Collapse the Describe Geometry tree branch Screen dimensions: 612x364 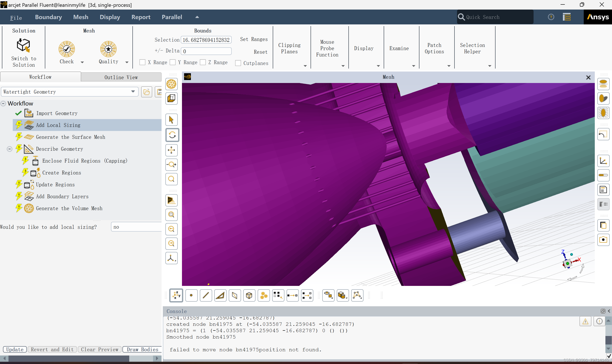tap(9, 149)
